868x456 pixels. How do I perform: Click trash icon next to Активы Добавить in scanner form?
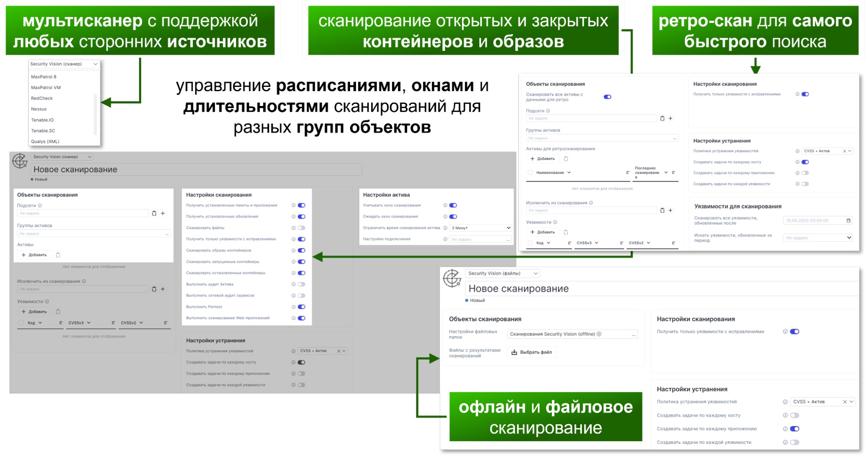pyautogui.click(x=58, y=255)
